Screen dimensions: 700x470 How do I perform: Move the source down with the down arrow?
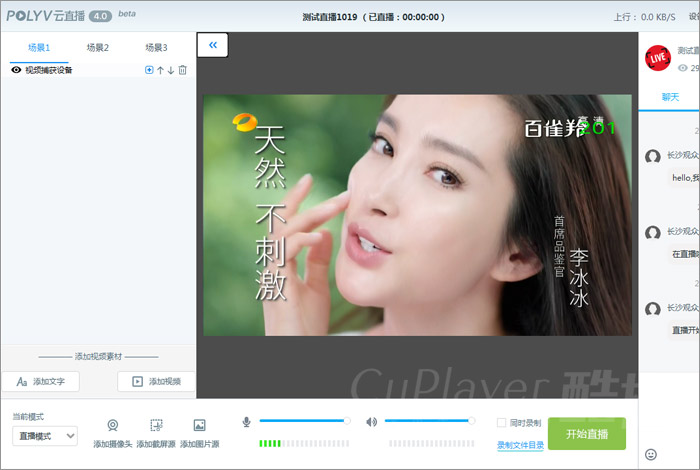tap(171, 70)
